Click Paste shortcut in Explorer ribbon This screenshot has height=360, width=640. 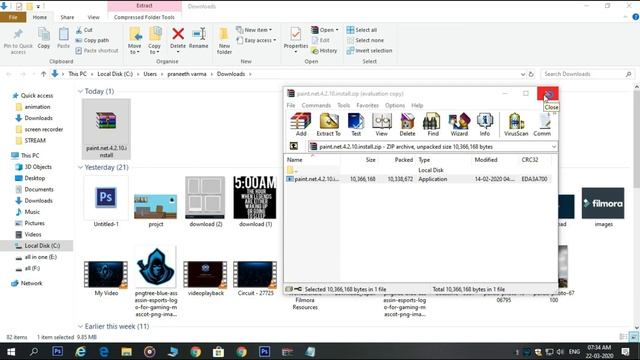(97, 51)
